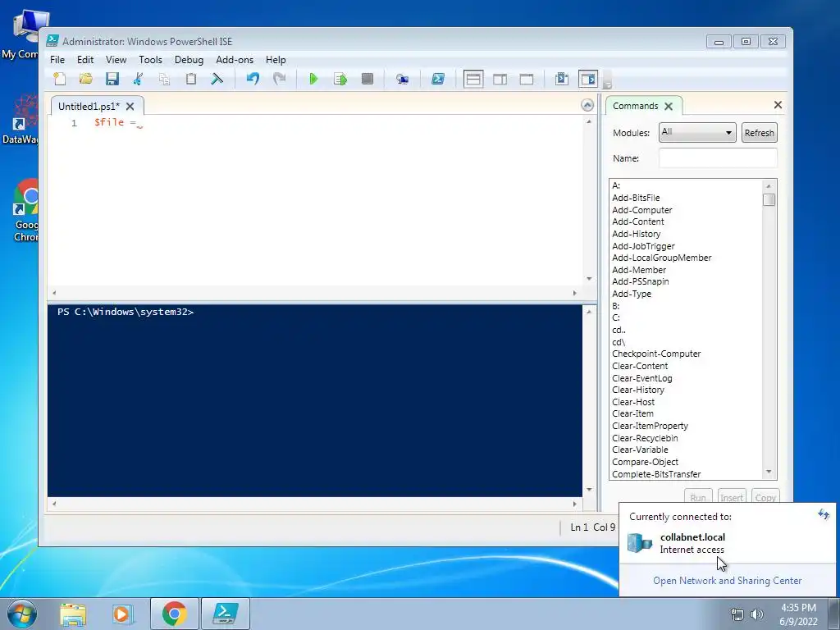Close the add-on pane with the X
840x630 pixels.
pyautogui.click(x=778, y=104)
